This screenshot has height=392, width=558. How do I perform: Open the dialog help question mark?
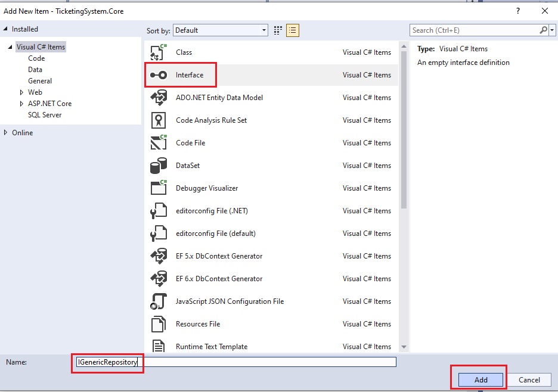[518, 11]
